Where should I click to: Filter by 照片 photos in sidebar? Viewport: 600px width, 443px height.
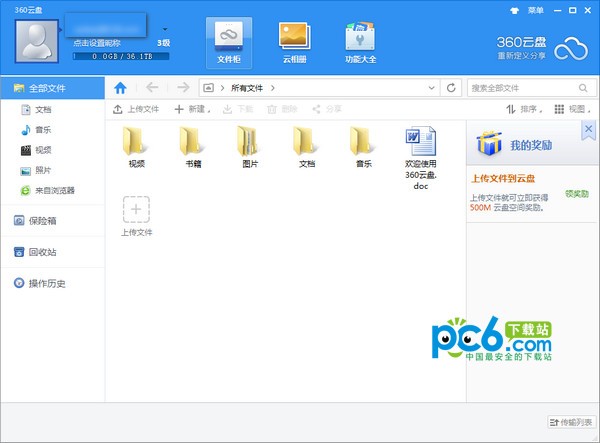36,170
